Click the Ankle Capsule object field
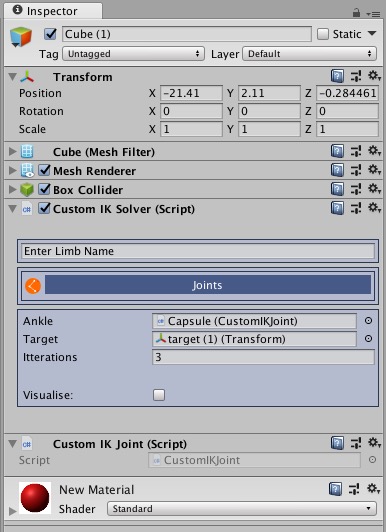386x532 pixels. click(254, 321)
